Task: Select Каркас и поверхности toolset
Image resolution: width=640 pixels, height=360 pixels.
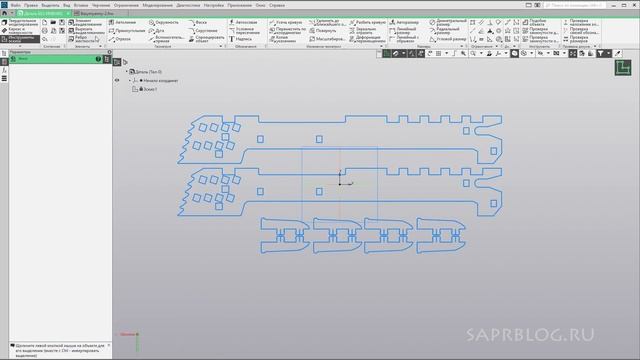Action: tap(20, 31)
